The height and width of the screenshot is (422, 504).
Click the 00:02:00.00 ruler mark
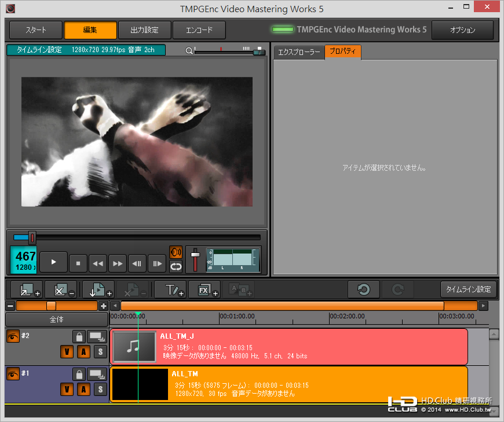(x=347, y=316)
